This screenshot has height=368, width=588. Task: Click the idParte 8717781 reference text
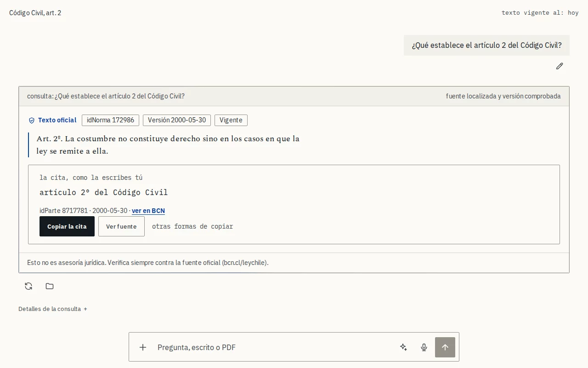click(63, 211)
